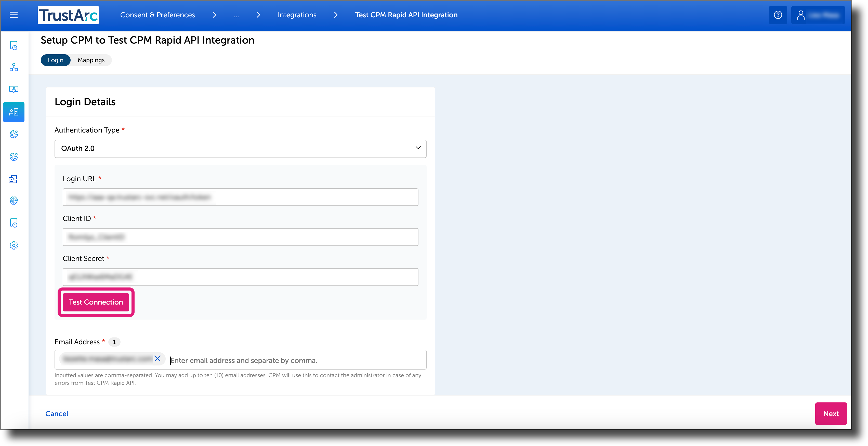Click the Test Connection button
Image resolution: width=868 pixels, height=446 pixels.
(x=96, y=302)
